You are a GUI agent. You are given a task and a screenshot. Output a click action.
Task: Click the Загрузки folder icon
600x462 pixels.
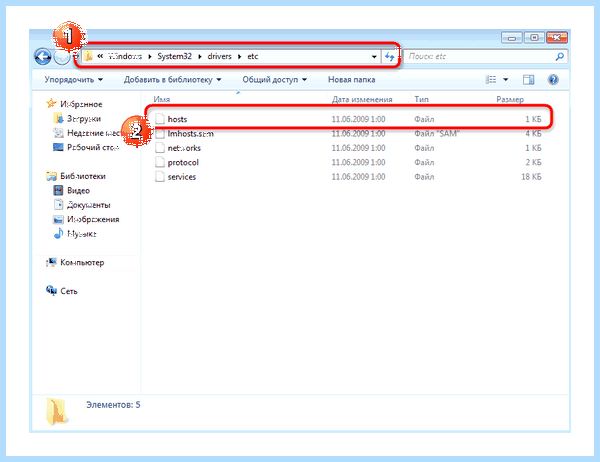[59, 118]
